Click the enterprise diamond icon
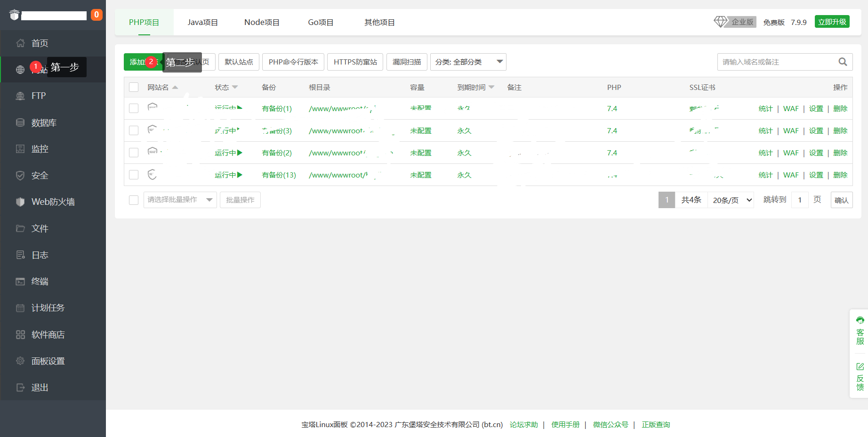Image resolution: width=868 pixels, height=437 pixels. (x=721, y=22)
